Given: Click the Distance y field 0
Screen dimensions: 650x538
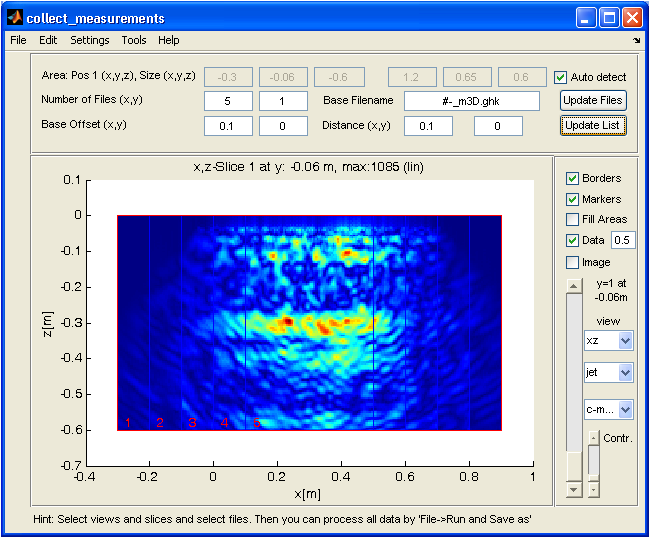Looking at the screenshot, I should [x=498, y=126].
